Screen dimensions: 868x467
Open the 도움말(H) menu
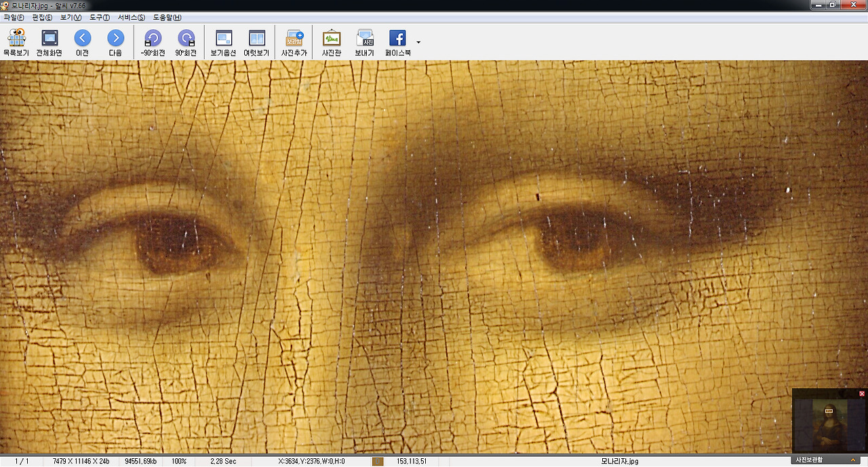[x=167, y=17]
